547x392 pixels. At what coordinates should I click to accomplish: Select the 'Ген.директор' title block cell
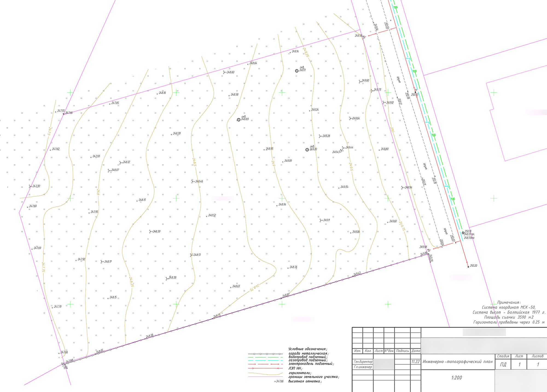click(363, 362)
